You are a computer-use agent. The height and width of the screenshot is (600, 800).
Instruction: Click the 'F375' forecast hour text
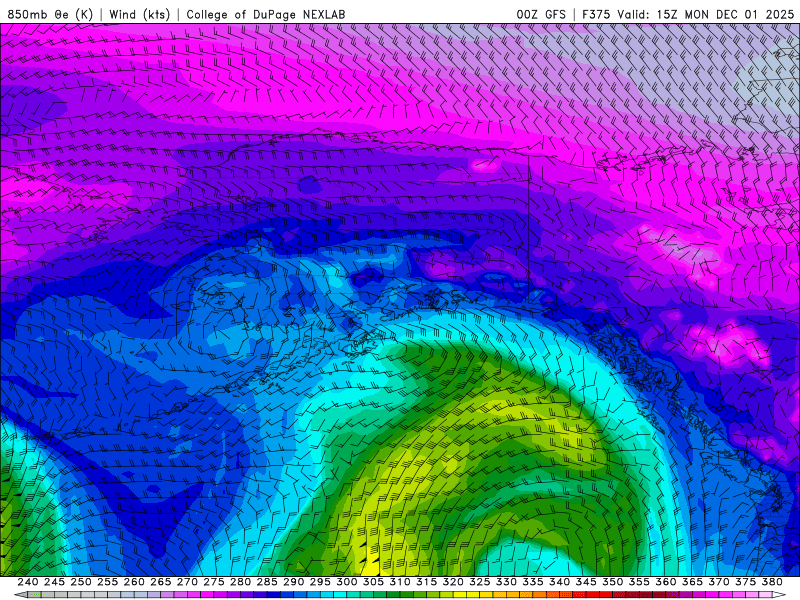[596, 14]
